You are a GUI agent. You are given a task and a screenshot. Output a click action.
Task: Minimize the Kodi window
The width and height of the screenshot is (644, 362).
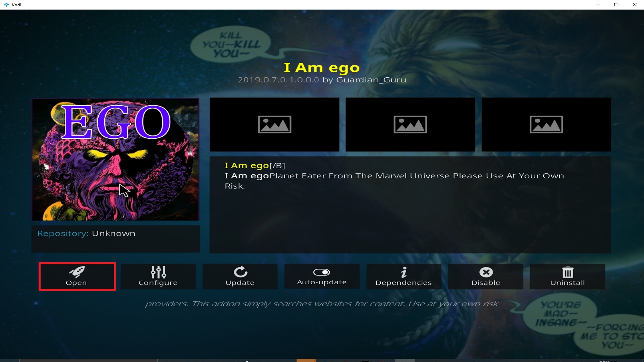[x=598, y=5]
